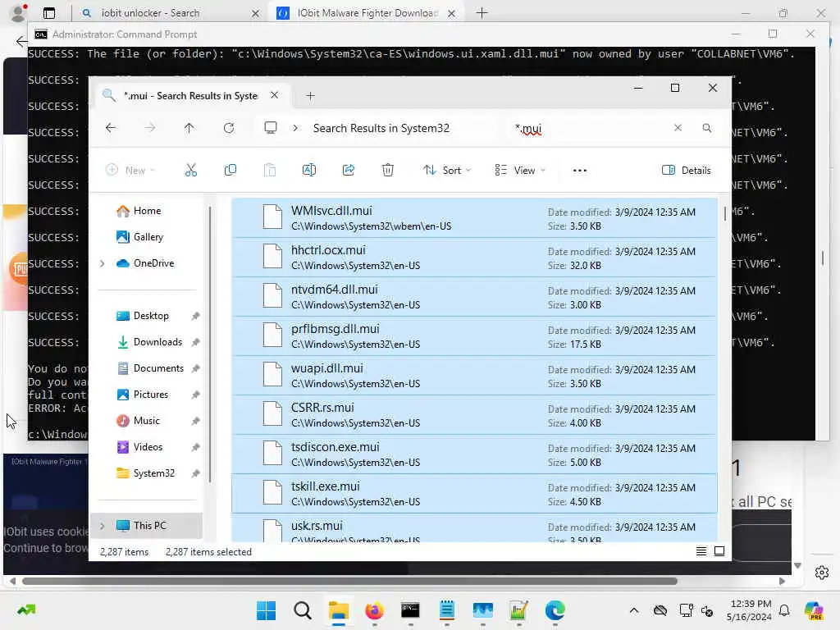Expand the OneDrive tree node
Image resolution: width=840 pixels, height=630 pixels.
pyautogui.click(x=102, y=263)
